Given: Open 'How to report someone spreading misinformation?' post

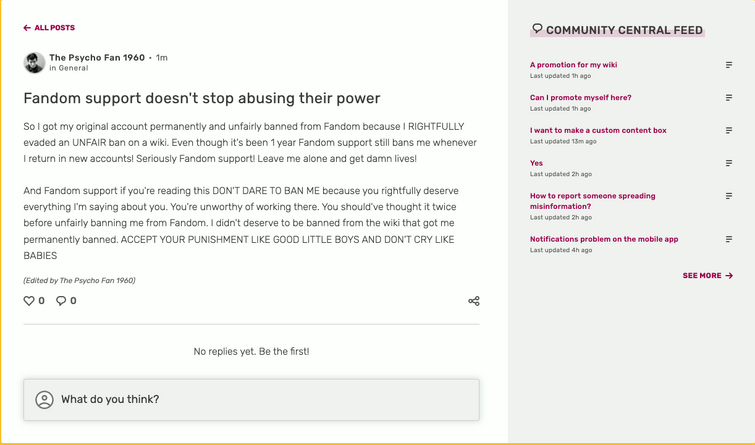Looking at the screenshot, I should [593, 201].
